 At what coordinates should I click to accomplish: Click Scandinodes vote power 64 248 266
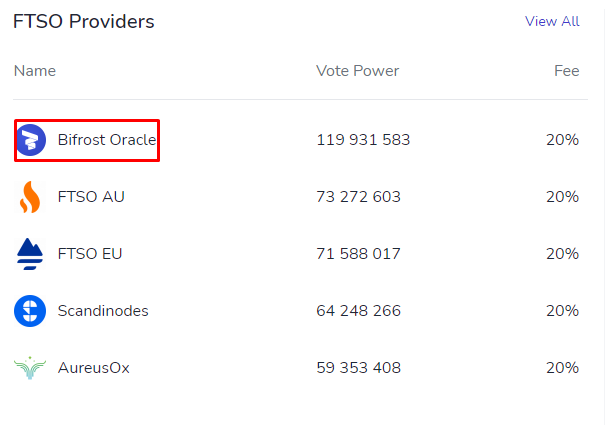click(x=358, y=311)
